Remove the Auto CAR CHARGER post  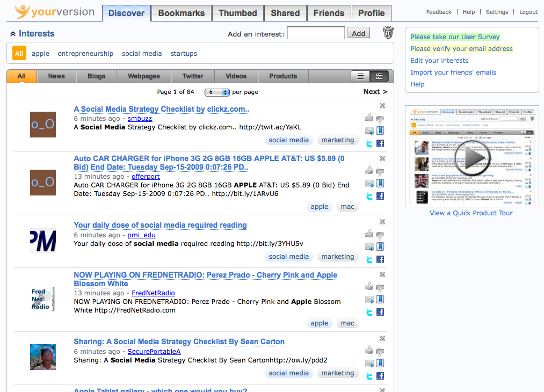coord(382,158)
